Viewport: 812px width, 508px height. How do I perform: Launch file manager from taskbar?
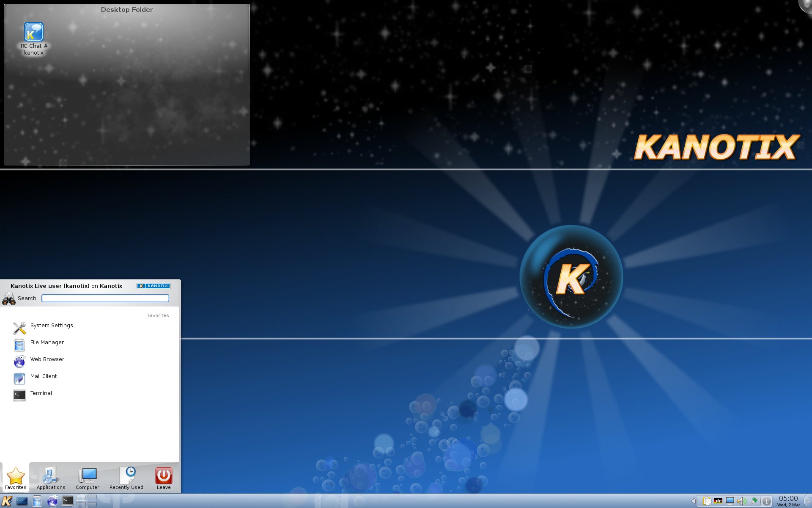click(37, 501)
